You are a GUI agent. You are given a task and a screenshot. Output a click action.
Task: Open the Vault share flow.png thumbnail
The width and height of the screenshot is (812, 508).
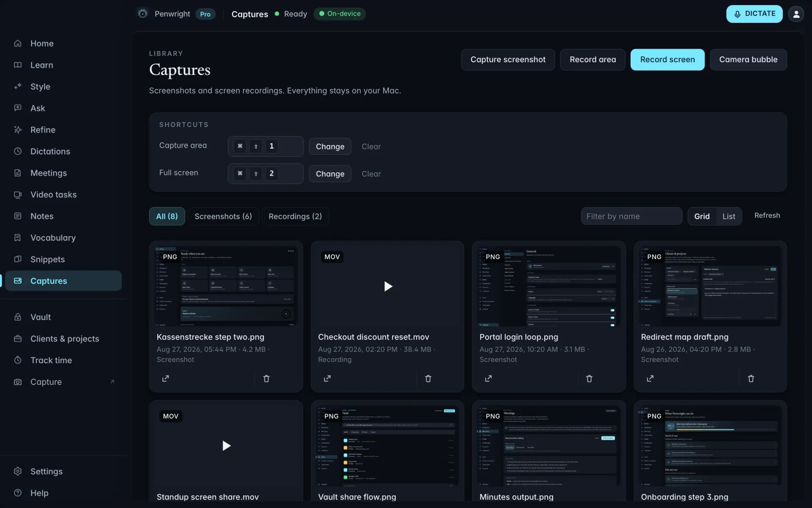tap(387, 446)
